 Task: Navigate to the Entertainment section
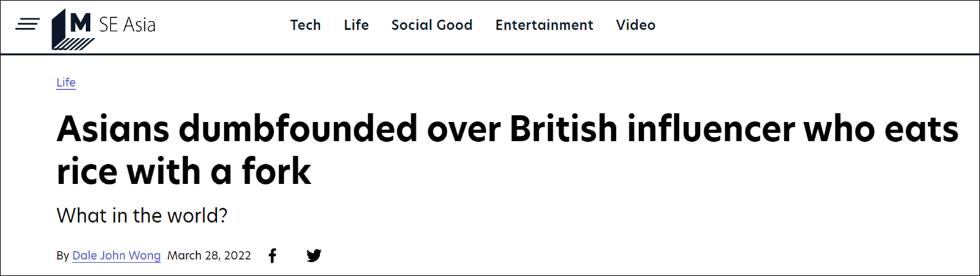pos(544,25)
